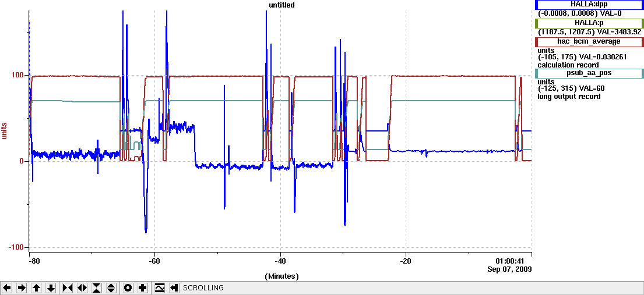This screenshot has width=644, height=295.
Task: Select the HALLA:p legend entry
Action: tap(589, 23)
